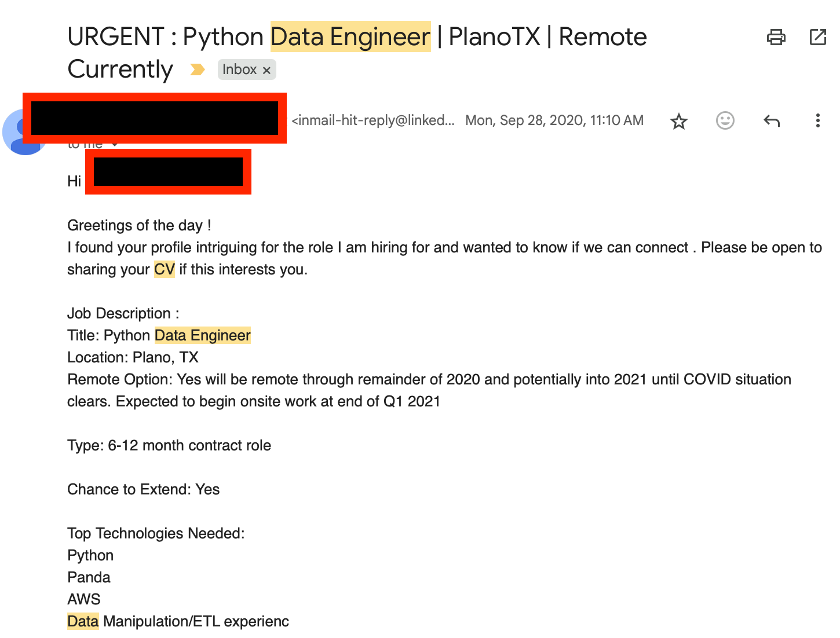Click the "Location: Plano, TX" line
This screenshot has width=840, height=638.
[x=133, y=358]
